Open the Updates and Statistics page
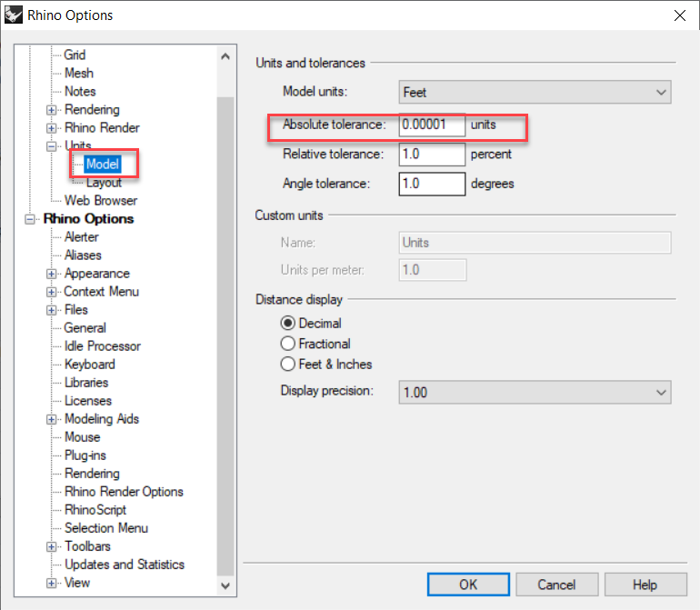Screen dimensions: 700x610 (125, 565)
